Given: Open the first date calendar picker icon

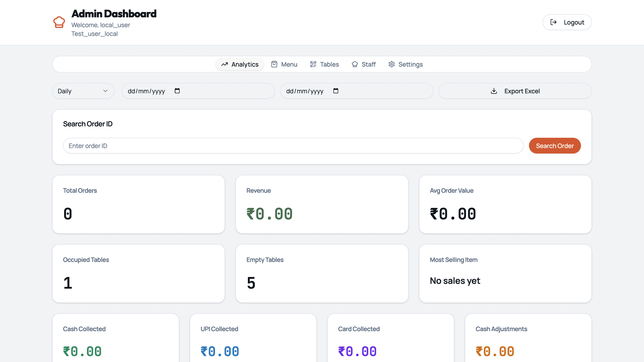Looking at the screenshot, I should pyautogui.click(x=177, y=91).
